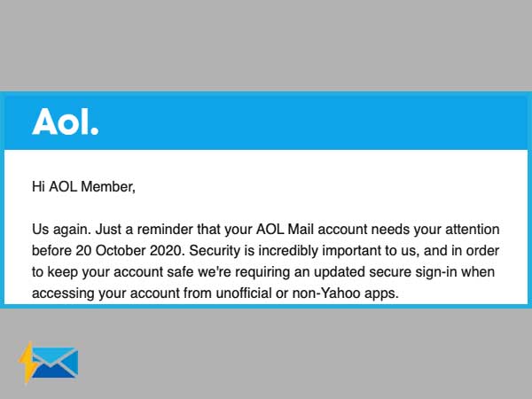Click the blue envelope mail icon
Viewport: 532px width, 399px height.
[55, 363]
